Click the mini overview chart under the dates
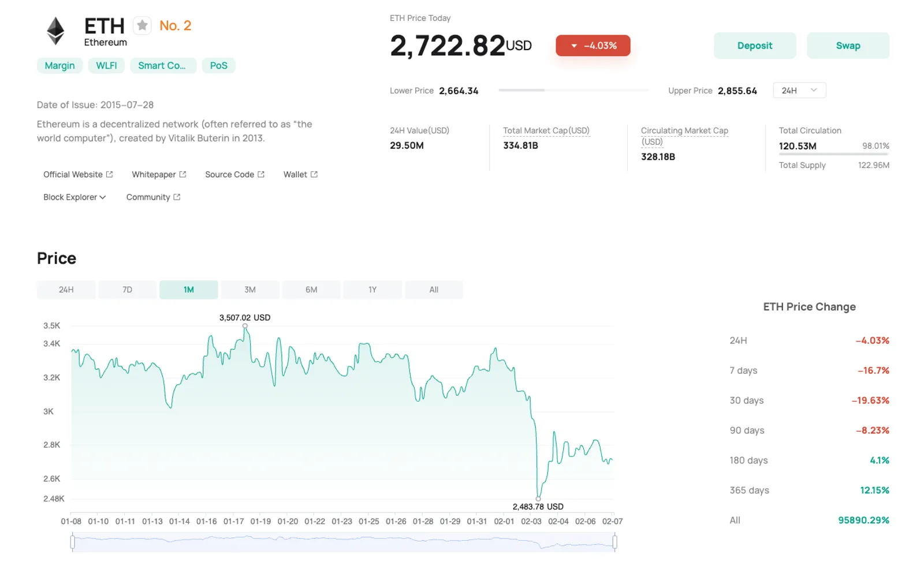Viewport: 924px width, 573px height. click(x=344, y=542)
